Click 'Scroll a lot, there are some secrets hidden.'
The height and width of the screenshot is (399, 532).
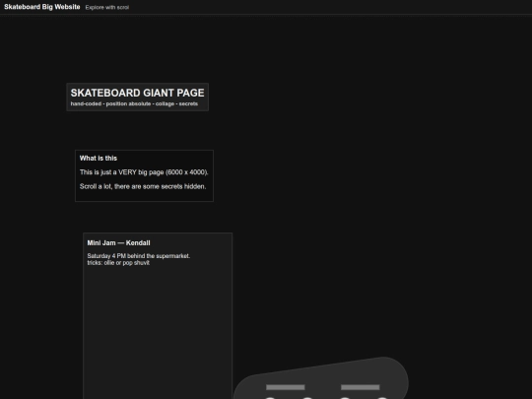(x=143, y=186)
